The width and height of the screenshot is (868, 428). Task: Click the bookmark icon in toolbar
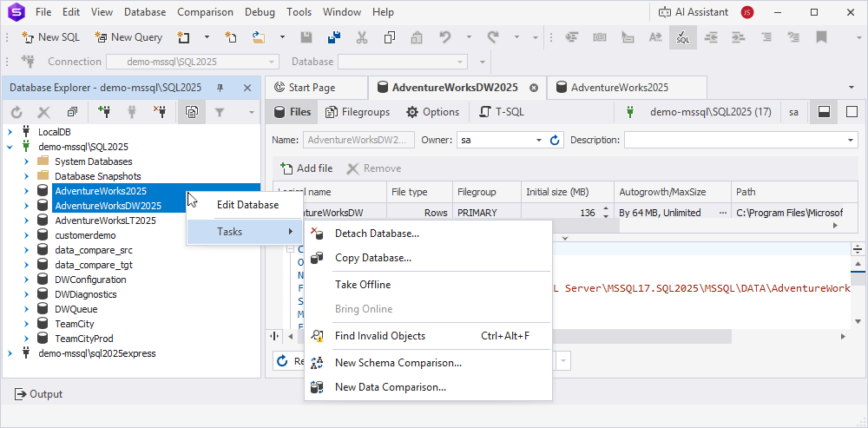tap(821, 37)
